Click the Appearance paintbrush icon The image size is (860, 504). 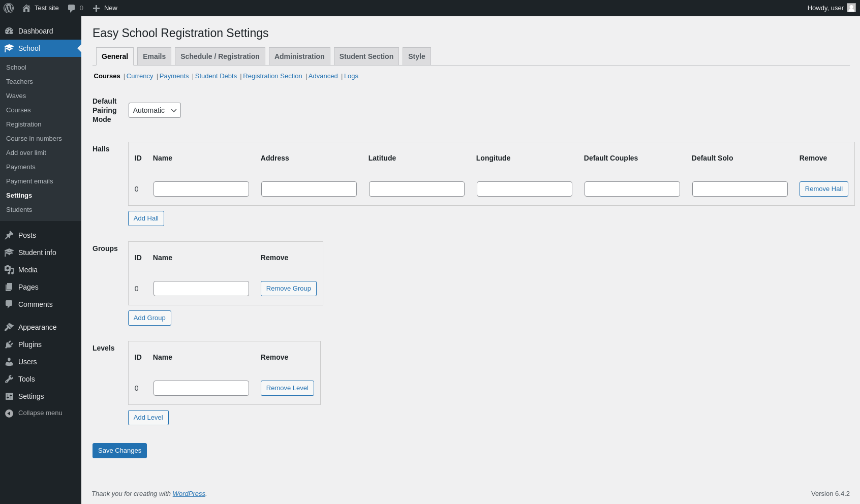click(9, 327)
